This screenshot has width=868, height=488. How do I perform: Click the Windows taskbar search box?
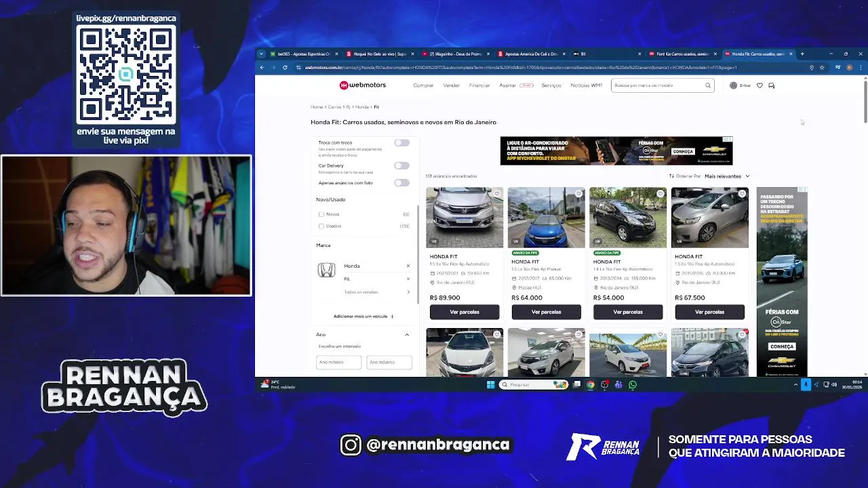click(534, 384)
